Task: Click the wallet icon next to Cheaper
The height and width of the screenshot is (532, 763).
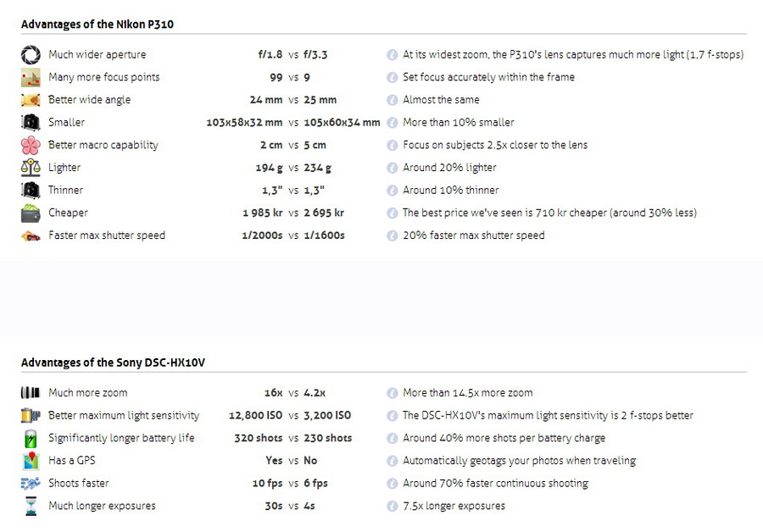Action: (x=31, y=213)
